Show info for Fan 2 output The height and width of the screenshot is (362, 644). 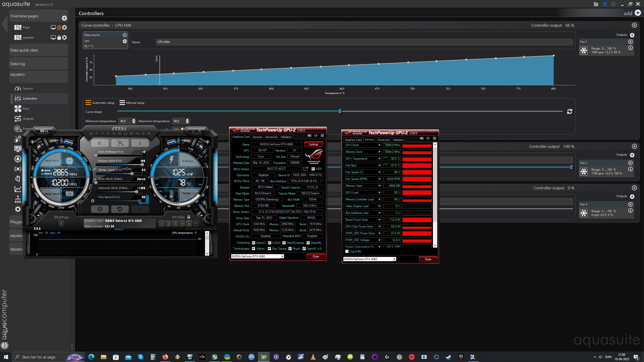[630, 169]
